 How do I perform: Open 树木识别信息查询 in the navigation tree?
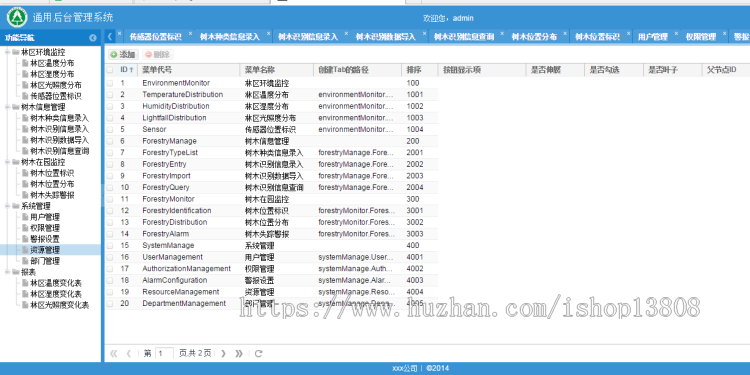coord(60,151)
